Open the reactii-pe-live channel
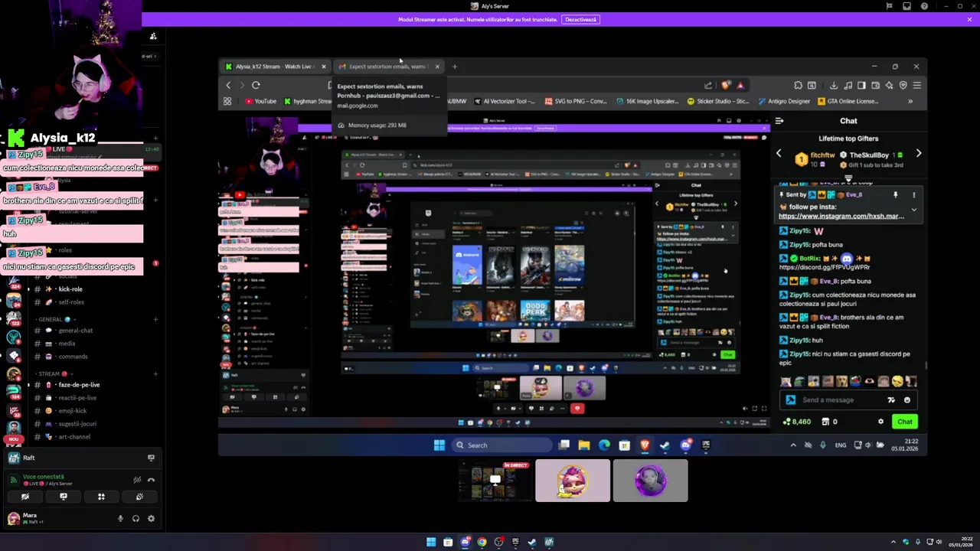The width and height of the screenshot is (980, 551). tap(77, 398)
